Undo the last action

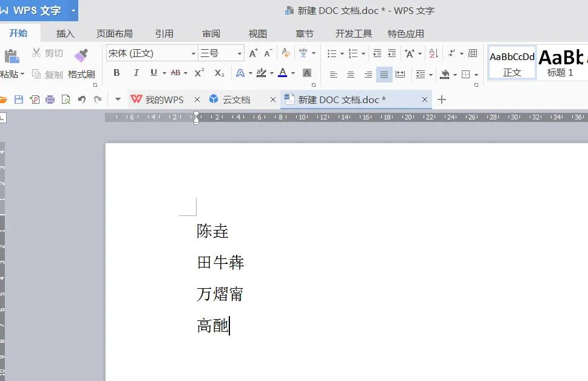tap(82, 99)
